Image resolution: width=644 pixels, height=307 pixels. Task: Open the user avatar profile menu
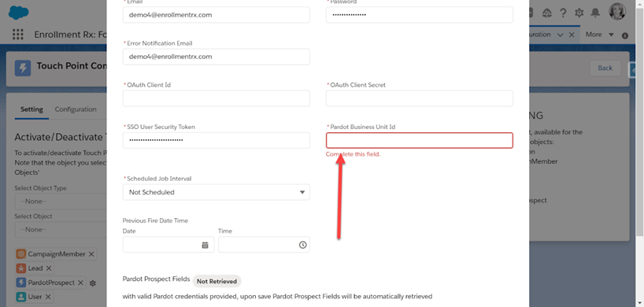[x=617, y=12]
